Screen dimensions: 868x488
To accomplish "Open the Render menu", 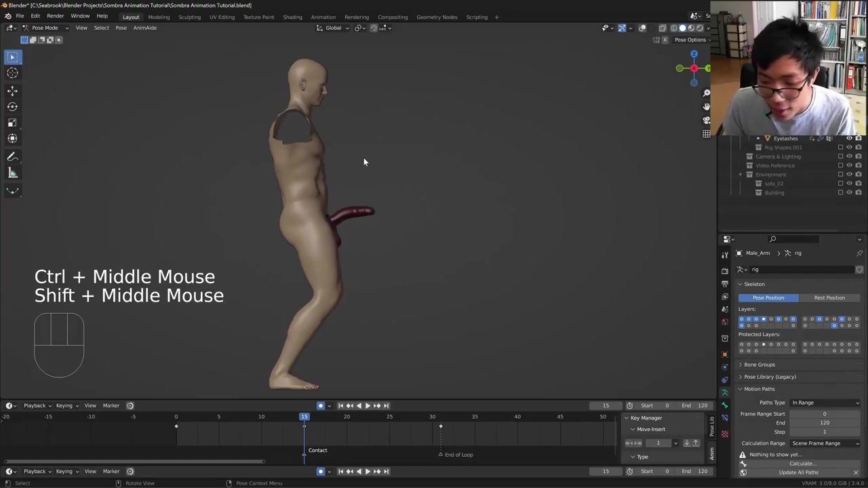I will (x=55, y=16).
